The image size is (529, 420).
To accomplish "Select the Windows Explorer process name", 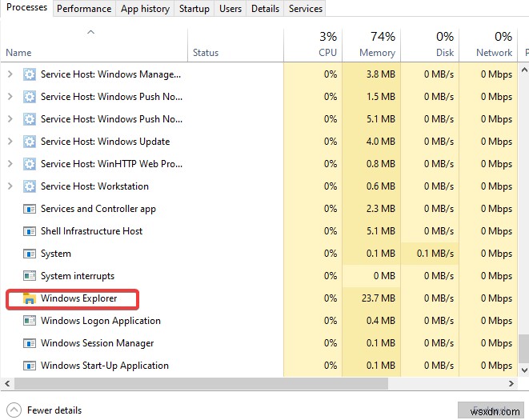I will (x=78, y=298).
